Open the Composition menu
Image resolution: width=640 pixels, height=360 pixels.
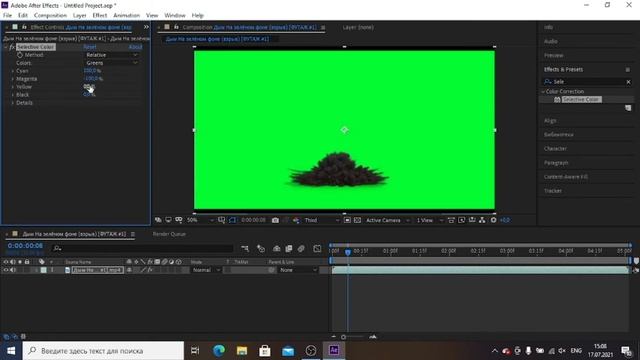pyautogui.click(x=50, y=16)
